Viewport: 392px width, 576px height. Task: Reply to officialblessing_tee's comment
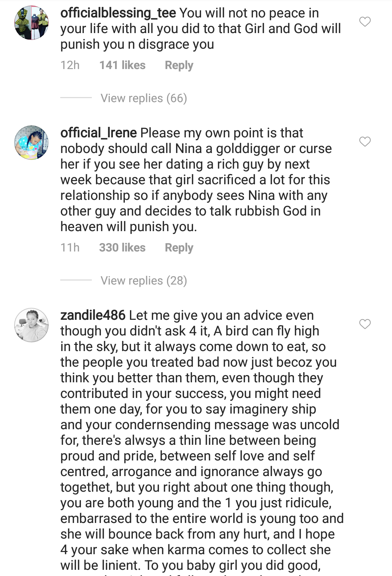179,65
